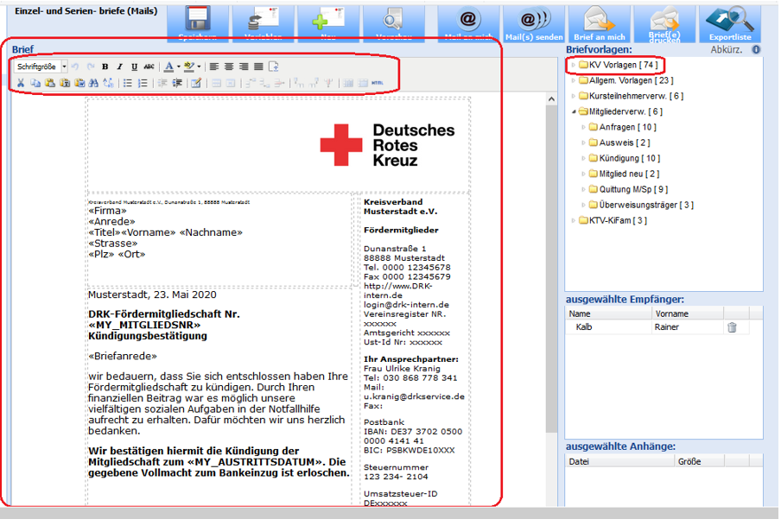
Task: Cut selected text with the scissors icon
Action: [21, 83]
